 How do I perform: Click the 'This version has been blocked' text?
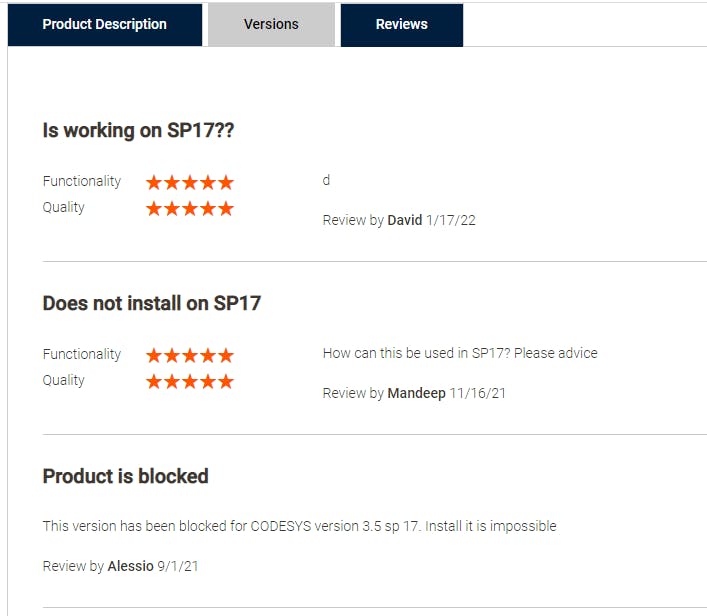coord(299,526)
